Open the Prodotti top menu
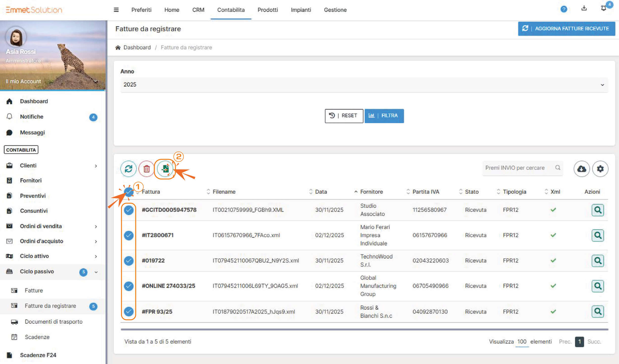Screen dimensions: 619x364 (267, 10)
